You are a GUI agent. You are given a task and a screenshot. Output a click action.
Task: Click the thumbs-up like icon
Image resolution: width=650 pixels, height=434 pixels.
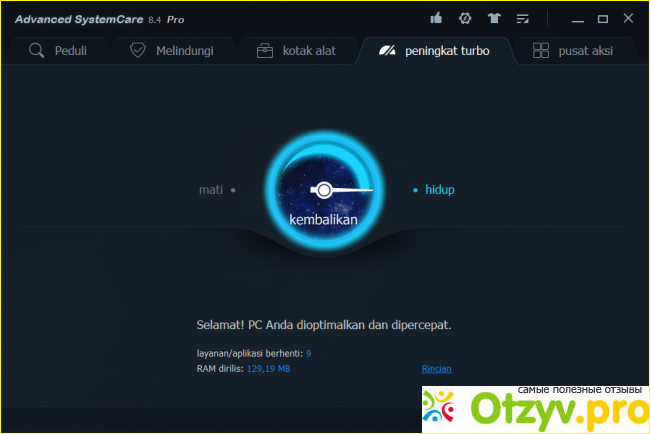click(x=436, y=18)
